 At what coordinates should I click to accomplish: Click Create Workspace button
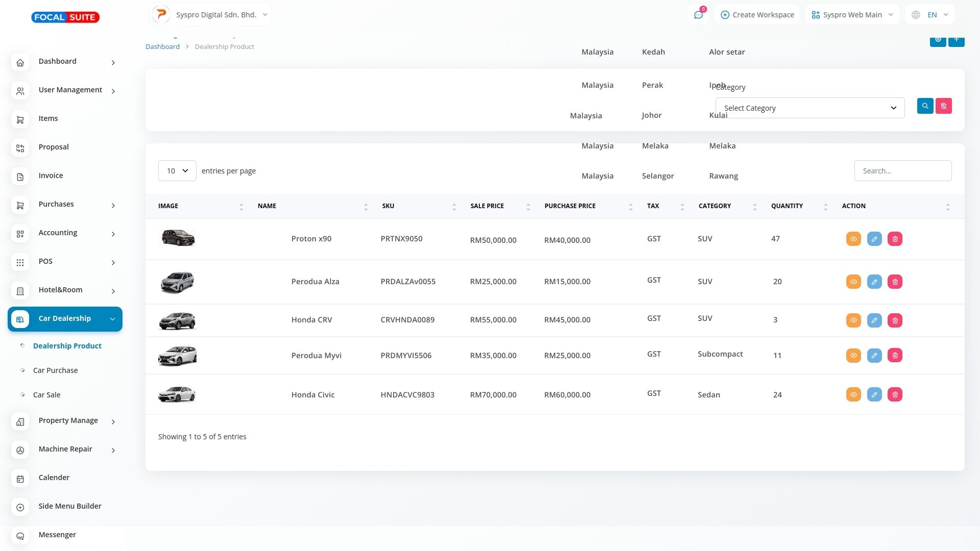(757, 15)
